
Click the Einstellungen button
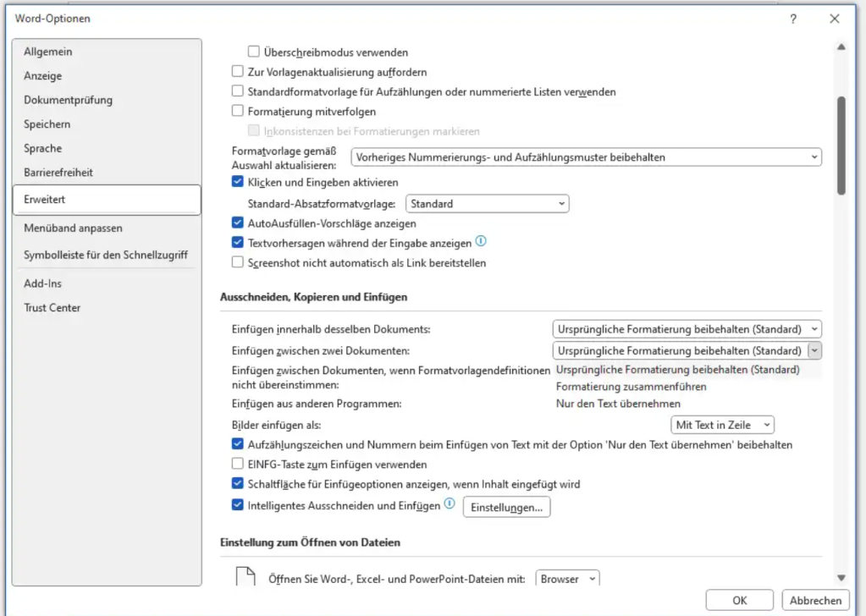(505, 507)
